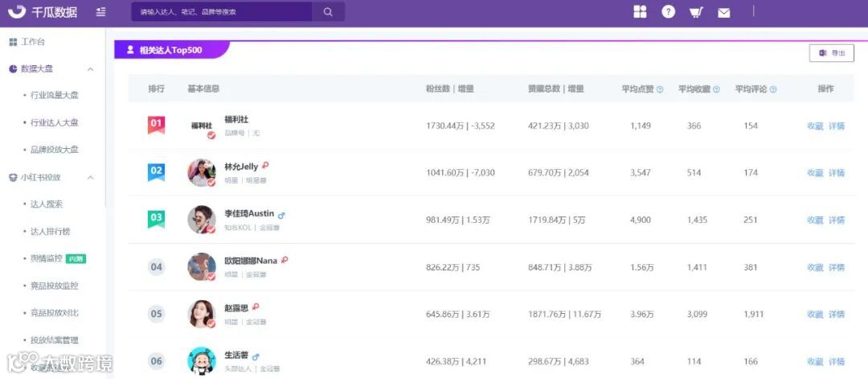Click 详情 link for 李佳琦Austin
The image size is (868, 379).
coord(837,220)
